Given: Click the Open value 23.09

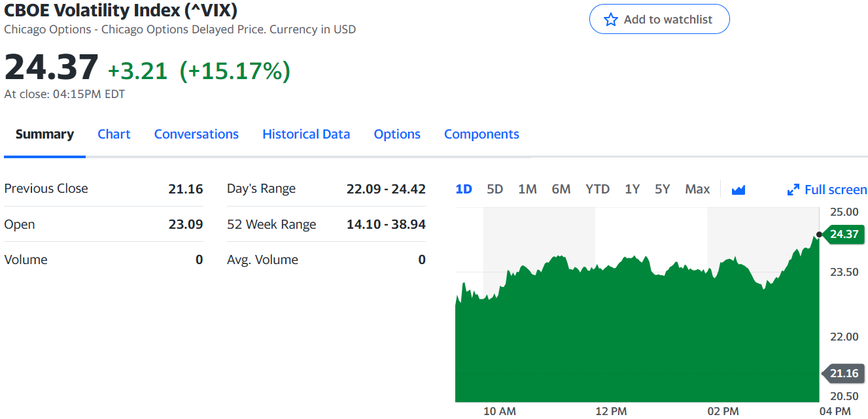Looking at the screenshot, I should (186, 224).
